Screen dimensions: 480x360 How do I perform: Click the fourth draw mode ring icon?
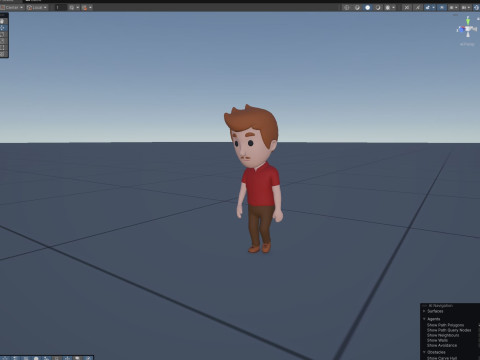click(x=378, y=7)
